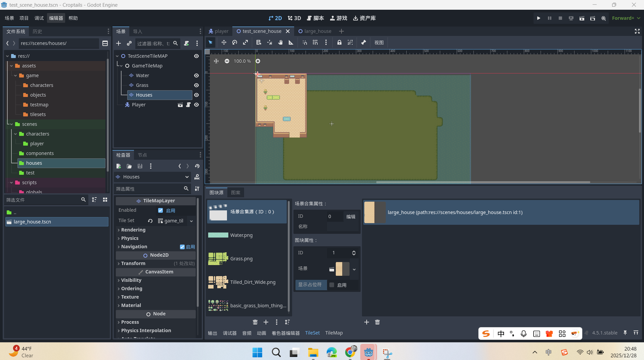Screen dimensions: 644x360
Task: Collapse the scenes folder in the file tree
Action: click(12, 124)
